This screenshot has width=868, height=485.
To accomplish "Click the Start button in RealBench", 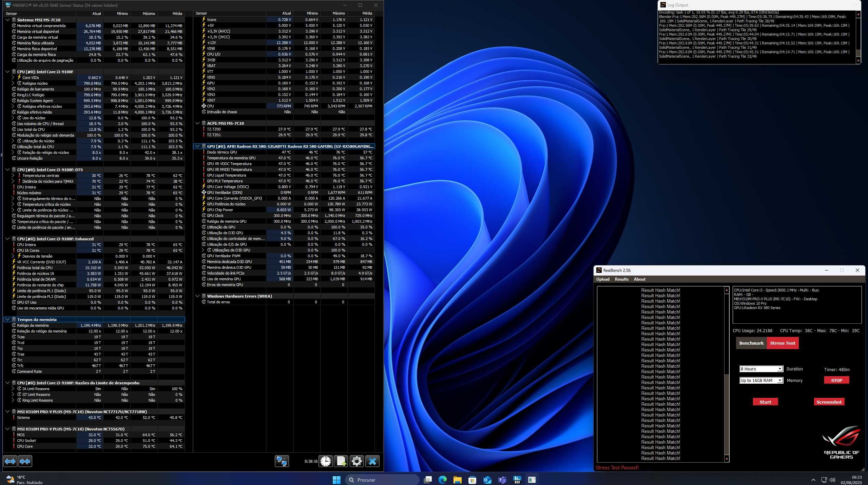I will pyautogui.click(x=765, y=402).
